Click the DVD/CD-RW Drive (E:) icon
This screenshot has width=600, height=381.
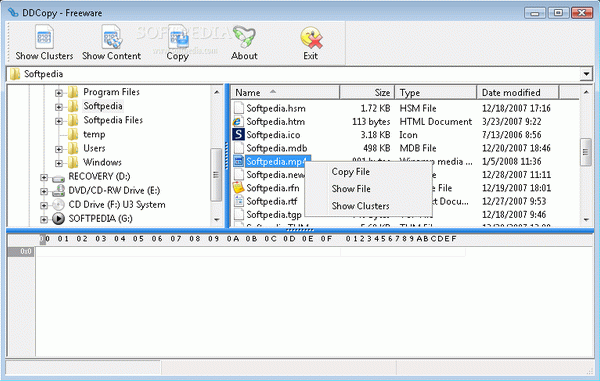(58, 190)
